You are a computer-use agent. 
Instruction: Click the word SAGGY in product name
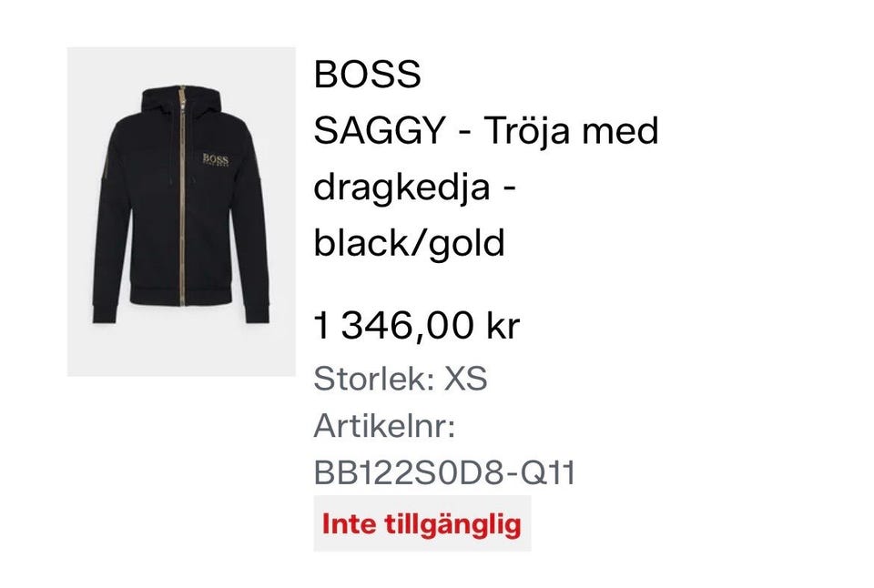pyautogui.click(x=379, y=130)
